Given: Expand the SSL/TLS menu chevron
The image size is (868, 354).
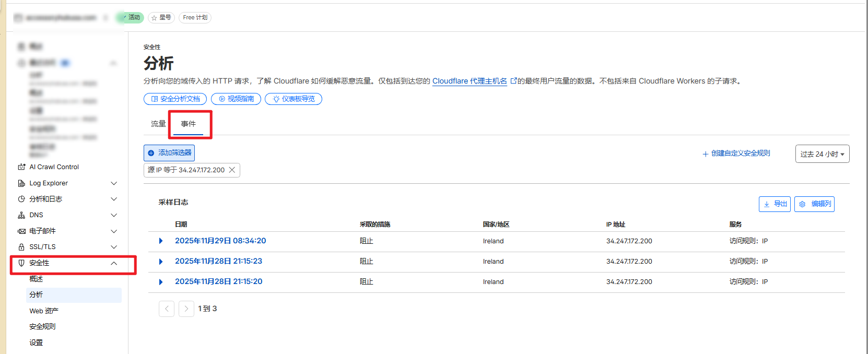Looking at the screenshot, I should [x=114, y=247].
